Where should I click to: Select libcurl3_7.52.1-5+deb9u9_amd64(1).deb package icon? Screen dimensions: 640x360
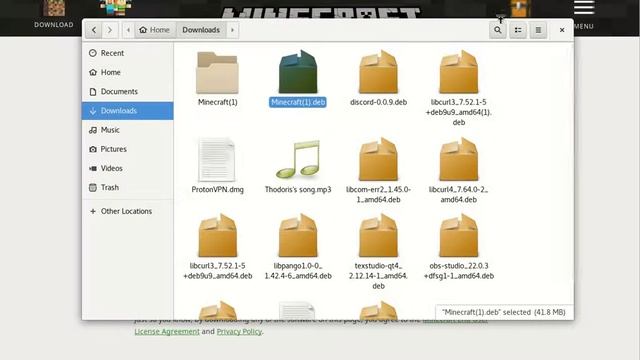point(459,72)
